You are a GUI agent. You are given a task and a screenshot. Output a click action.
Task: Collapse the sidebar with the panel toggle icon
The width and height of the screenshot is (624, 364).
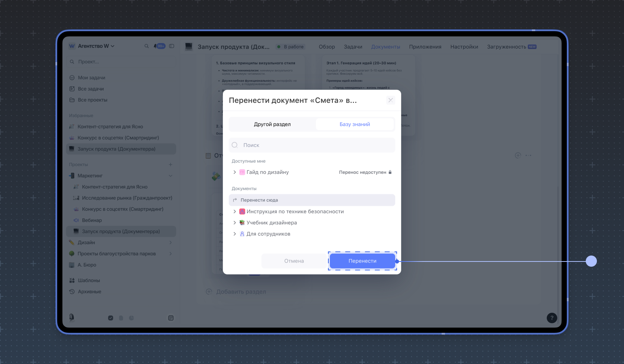pyautogui.click(x=172, y=46)
